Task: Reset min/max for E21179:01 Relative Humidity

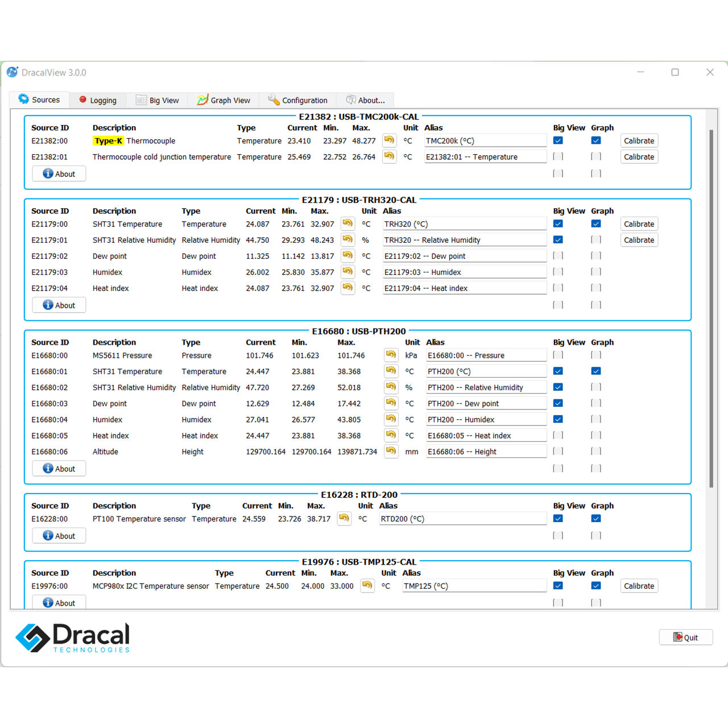Action: pos(348,239)
